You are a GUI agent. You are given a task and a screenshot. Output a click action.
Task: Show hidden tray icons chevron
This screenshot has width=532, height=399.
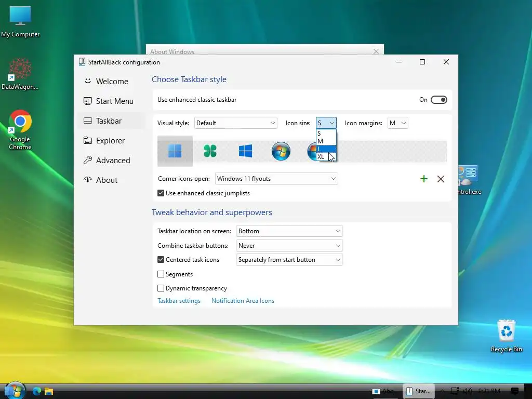(443, 391)
